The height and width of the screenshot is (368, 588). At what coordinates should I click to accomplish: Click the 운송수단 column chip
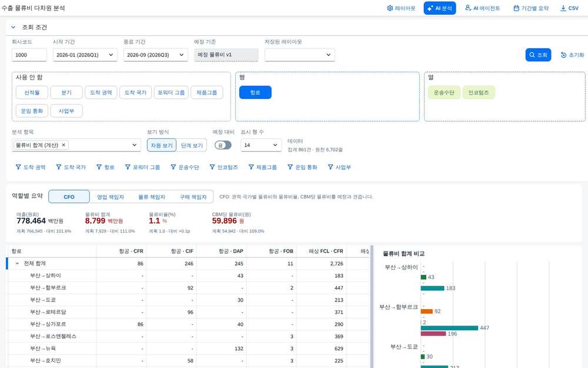pyautogui.click(x=444, y=92)
